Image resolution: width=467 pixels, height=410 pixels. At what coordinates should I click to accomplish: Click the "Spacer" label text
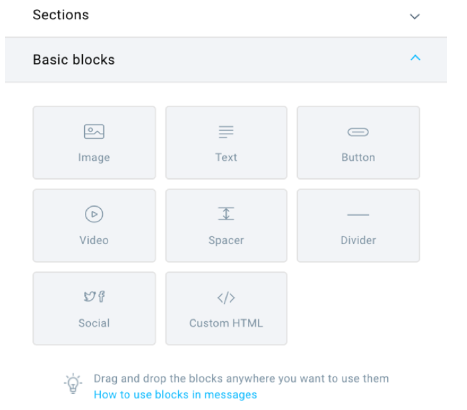226,240
